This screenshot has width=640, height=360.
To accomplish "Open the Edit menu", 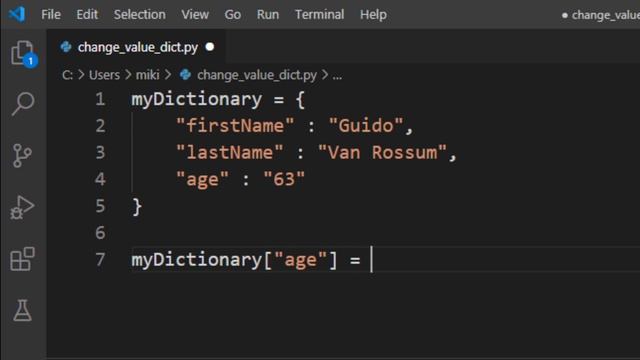I will [x=87, y=15].
